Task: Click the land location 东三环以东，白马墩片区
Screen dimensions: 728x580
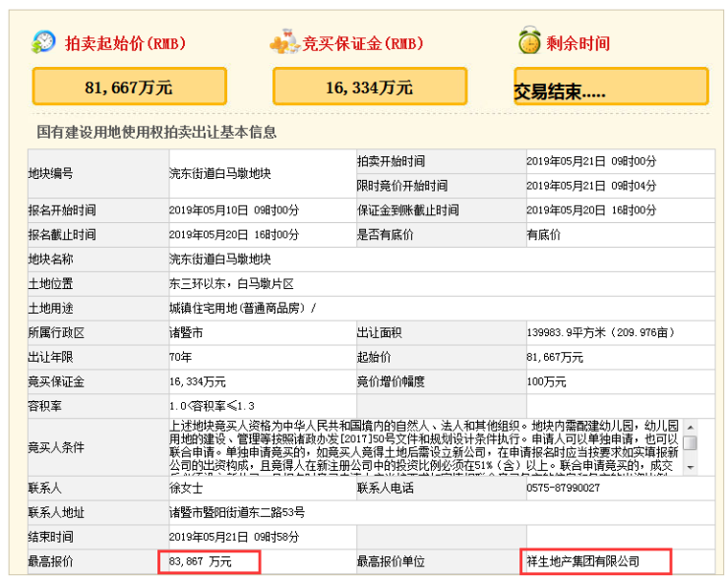Action: 231,284
